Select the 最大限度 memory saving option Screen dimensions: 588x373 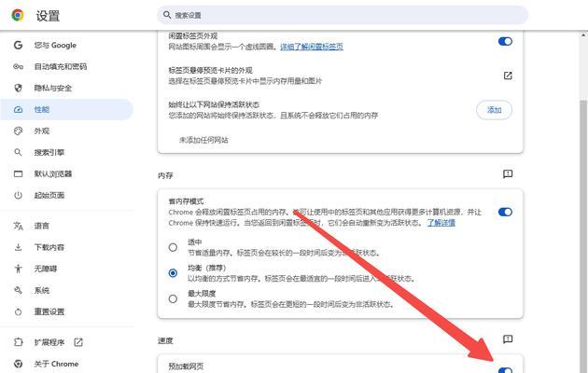pyautogui.click(x=173, y=298)
